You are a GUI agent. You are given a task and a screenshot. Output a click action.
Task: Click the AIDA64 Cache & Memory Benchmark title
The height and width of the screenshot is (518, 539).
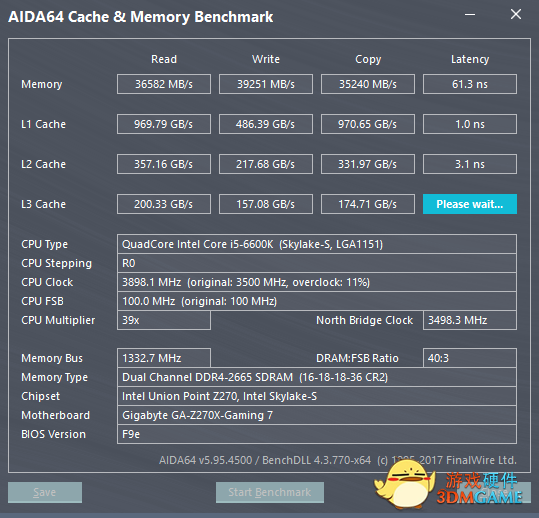(x=141, y=17)
